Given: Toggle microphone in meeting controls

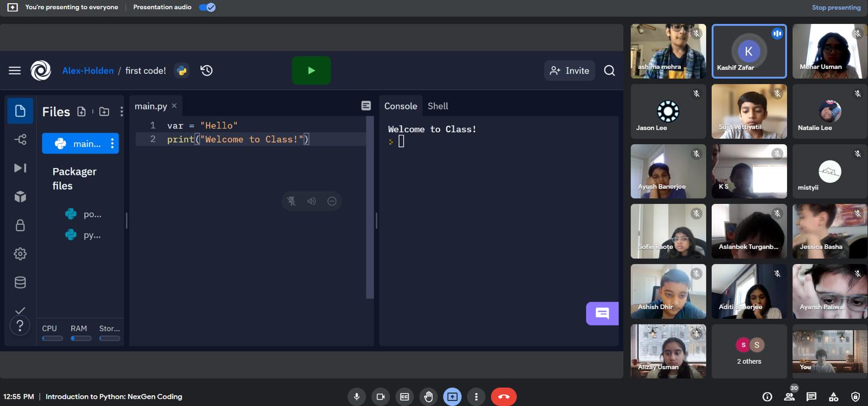Looking at the screenshot, I should [x=356, y=397].
